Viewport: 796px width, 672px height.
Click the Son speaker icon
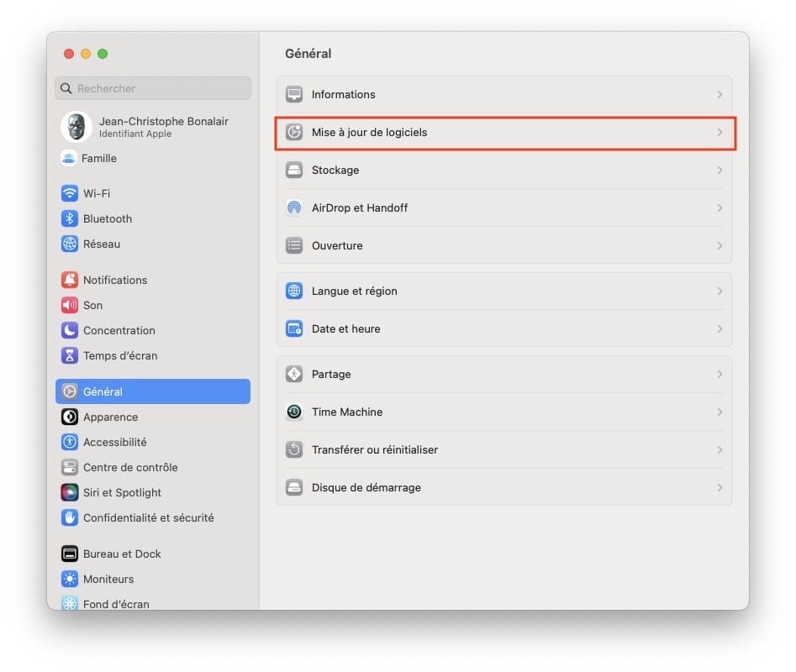(x=70, y=305)
